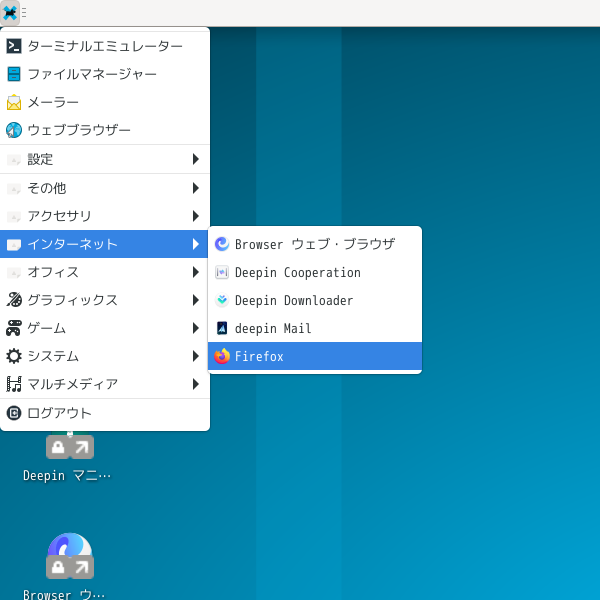Click the web browser globe icon

coord(14,130)
